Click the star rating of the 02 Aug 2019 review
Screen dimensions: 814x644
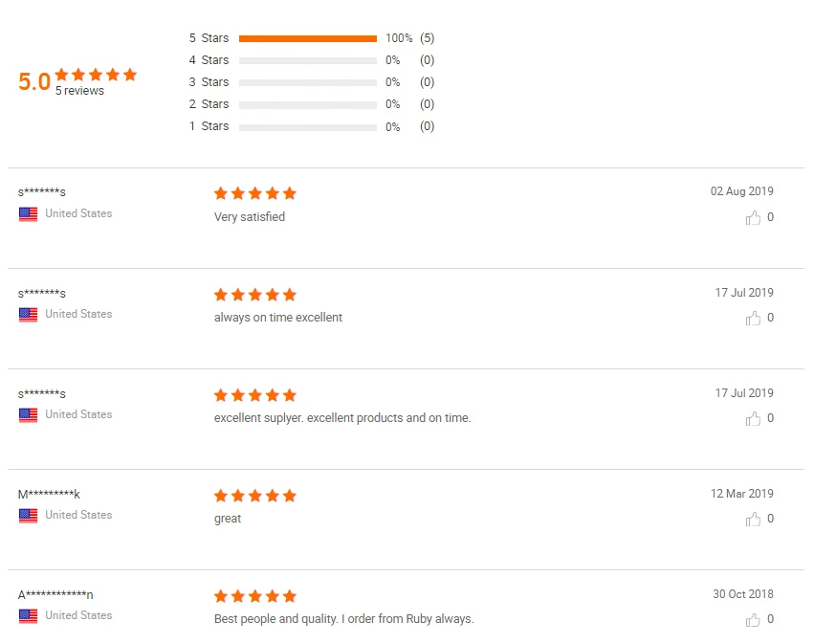(x=255, y=193)
